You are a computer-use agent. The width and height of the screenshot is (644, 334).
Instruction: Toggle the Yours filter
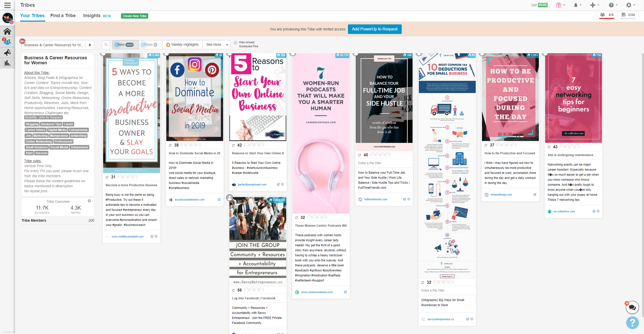(150, 45)
